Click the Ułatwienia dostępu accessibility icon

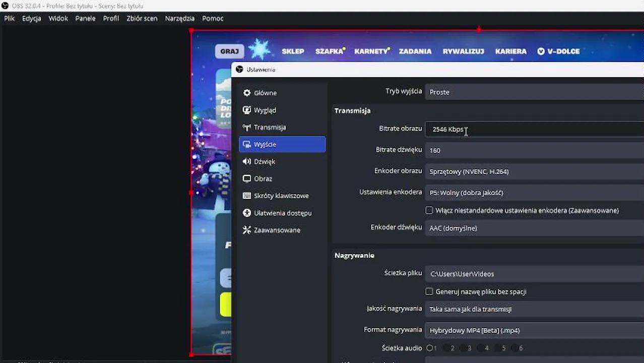click(x=247, y=213)
